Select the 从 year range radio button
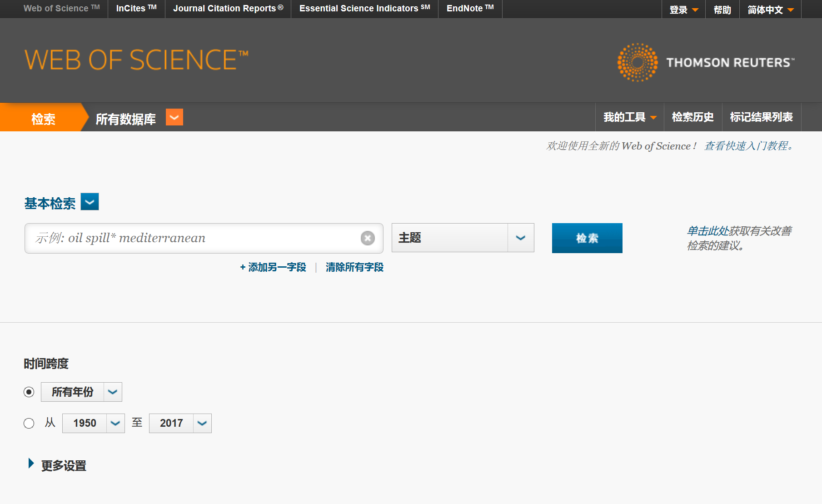 coord(29,424)
